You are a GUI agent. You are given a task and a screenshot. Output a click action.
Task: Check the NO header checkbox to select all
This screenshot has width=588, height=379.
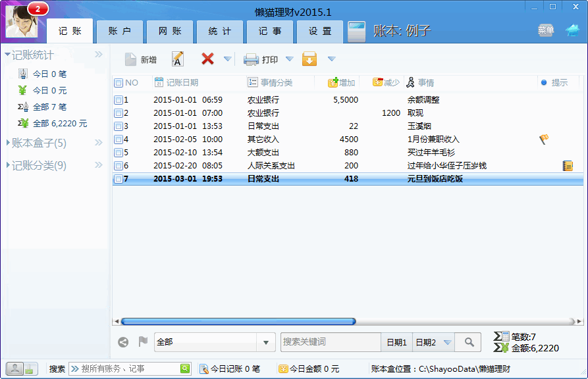[117, 82]
